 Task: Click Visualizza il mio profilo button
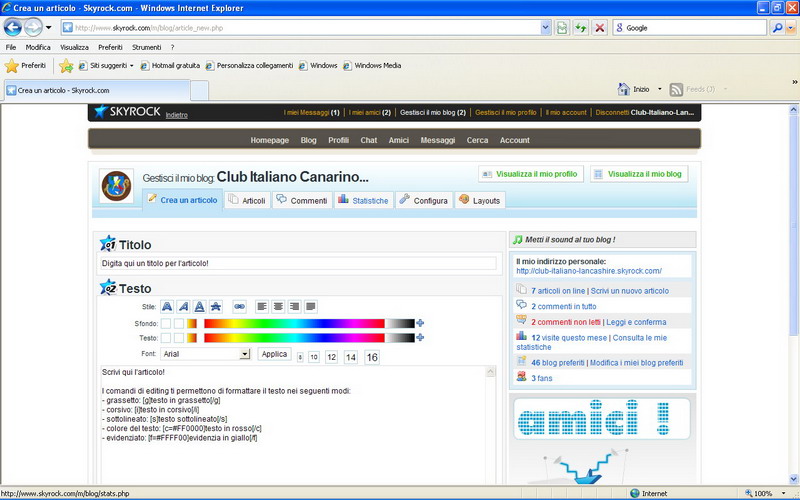[x=531, y=174]
